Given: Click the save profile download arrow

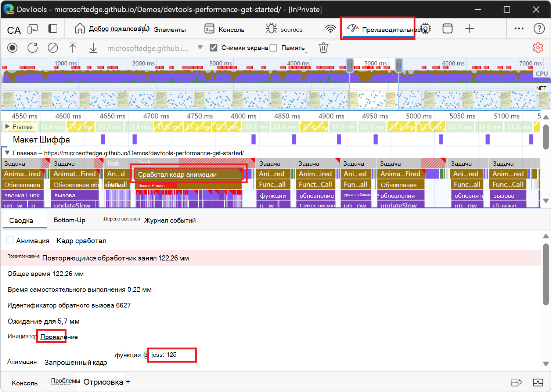Looking at the screenshot, I should pyautogui.click(x=93, y=48).
